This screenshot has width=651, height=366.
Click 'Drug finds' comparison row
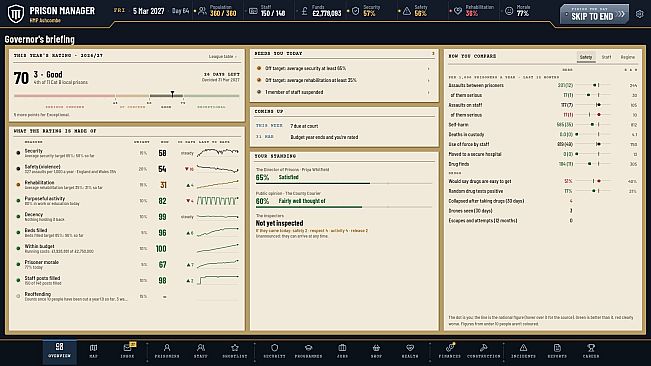(x=543, y=164)
